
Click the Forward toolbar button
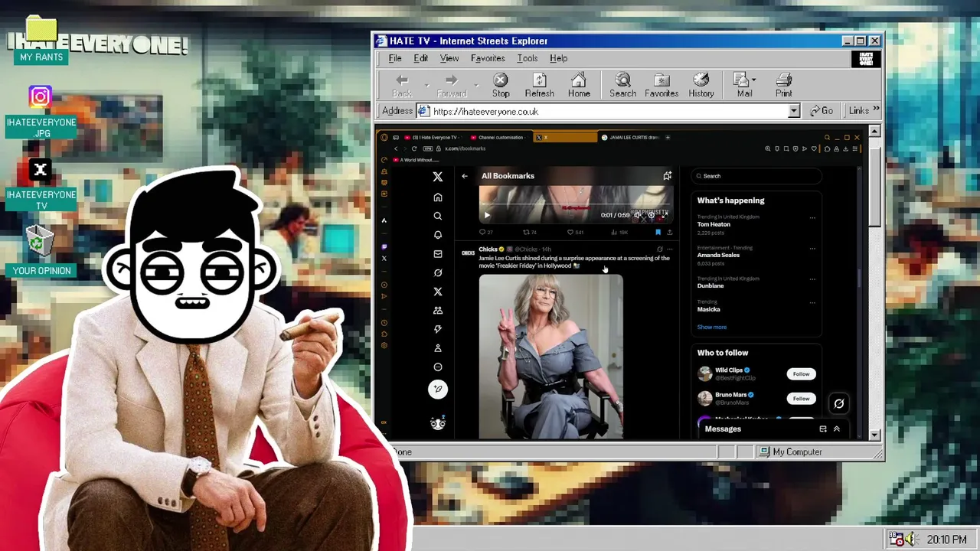point(451,86)
